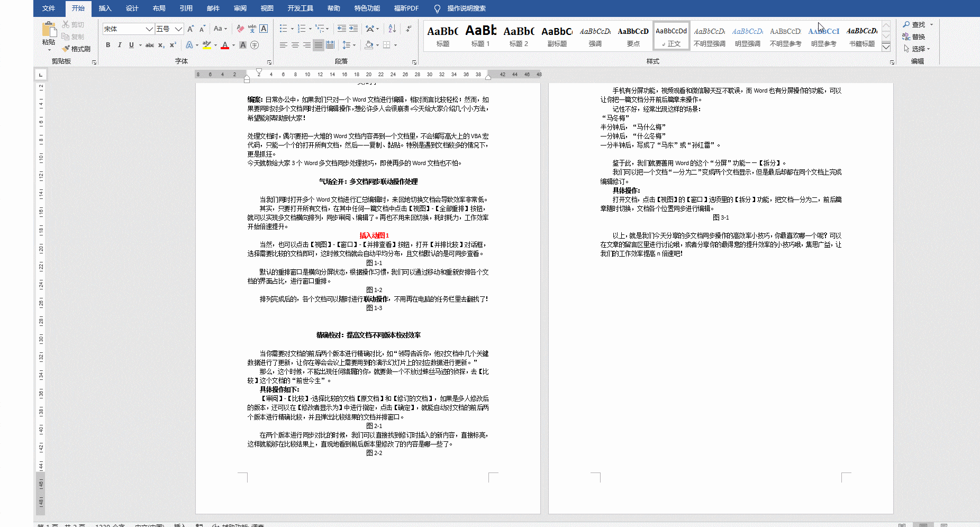Apply the 要点 style

pyautogui.click(x=633, y=36)
